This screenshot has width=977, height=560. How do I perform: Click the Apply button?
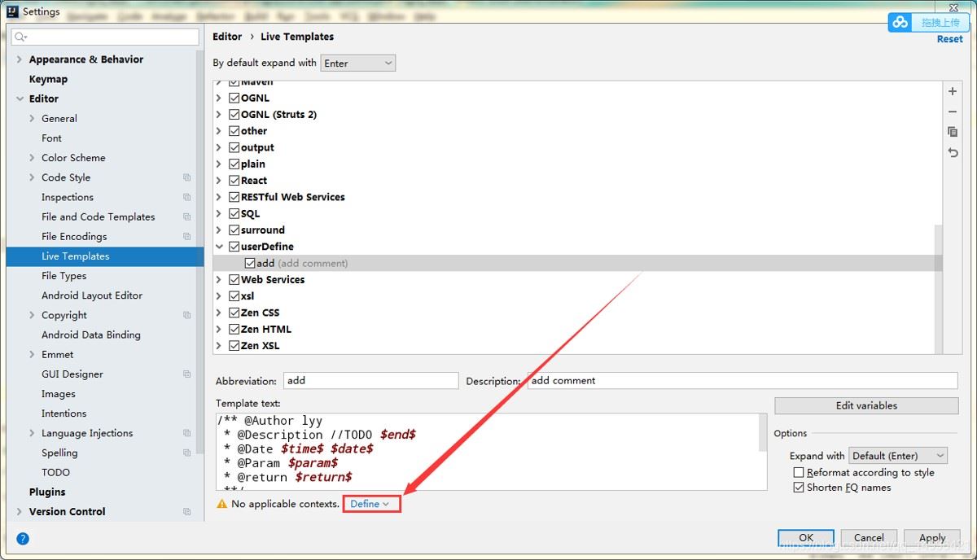tap(932, 538)
